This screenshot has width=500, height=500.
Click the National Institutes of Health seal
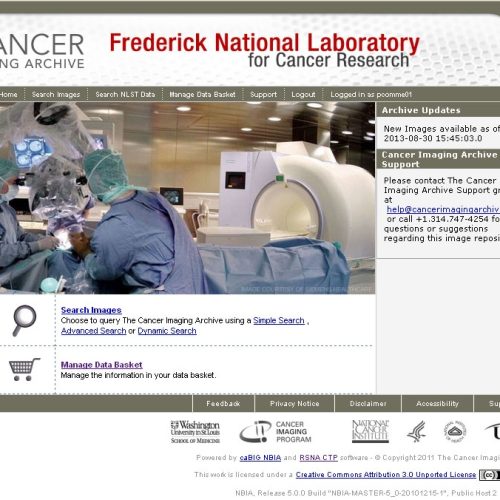(x=455, y=431)
